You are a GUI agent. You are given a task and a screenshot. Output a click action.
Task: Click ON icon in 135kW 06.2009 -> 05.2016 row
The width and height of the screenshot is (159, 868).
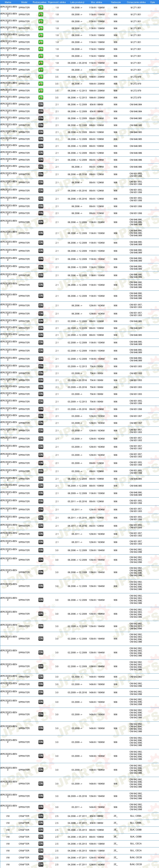[x=41, y=796]
